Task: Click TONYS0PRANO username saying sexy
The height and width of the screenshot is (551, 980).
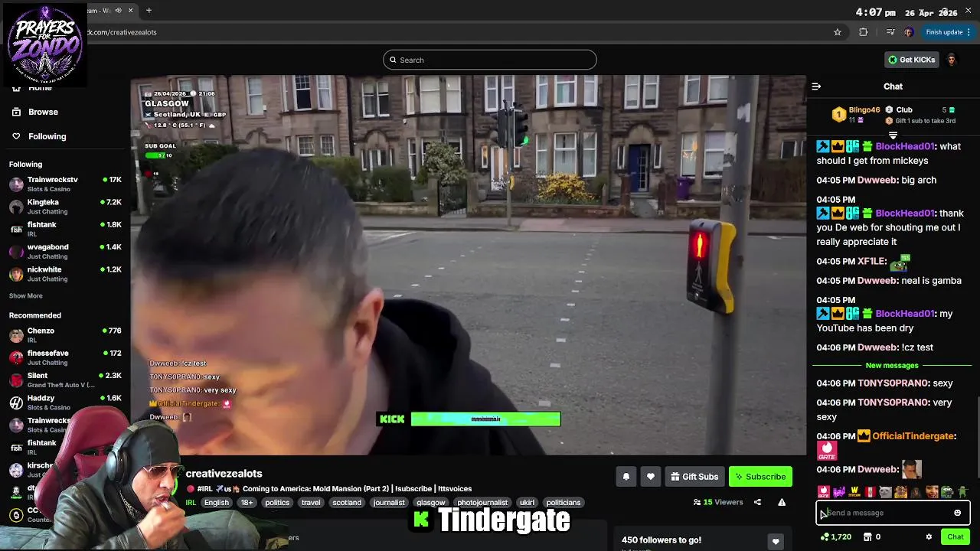Action: 894,383
